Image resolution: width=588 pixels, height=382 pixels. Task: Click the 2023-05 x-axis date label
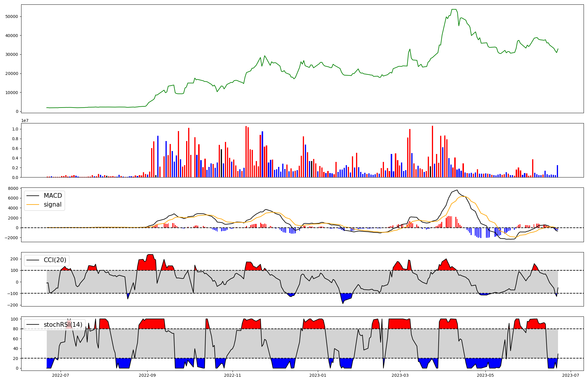point(485,375)
